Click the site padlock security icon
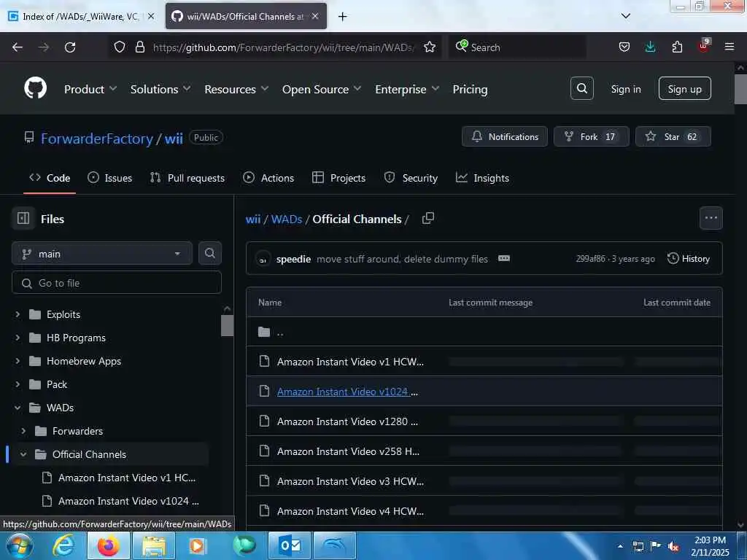This screenshot has height=560, width=747. (x=139, y=47)
